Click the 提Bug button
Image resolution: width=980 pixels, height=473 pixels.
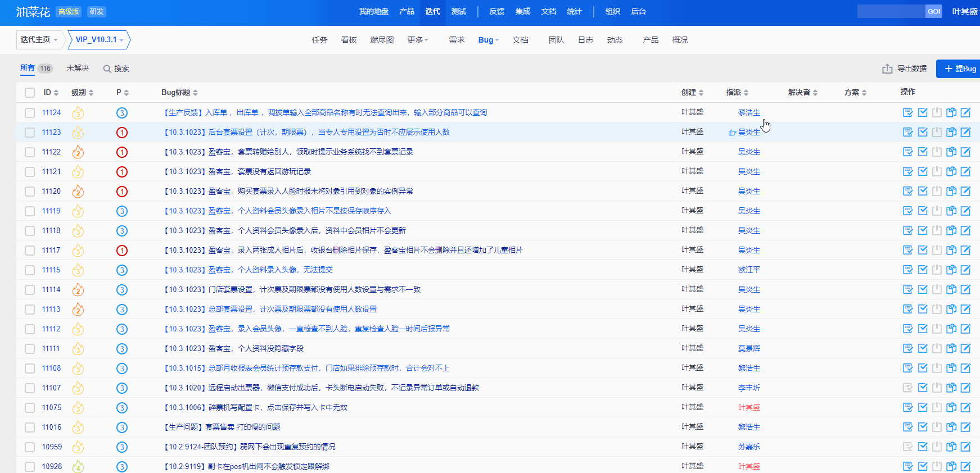pyautogui.click(x=960, y=69)
